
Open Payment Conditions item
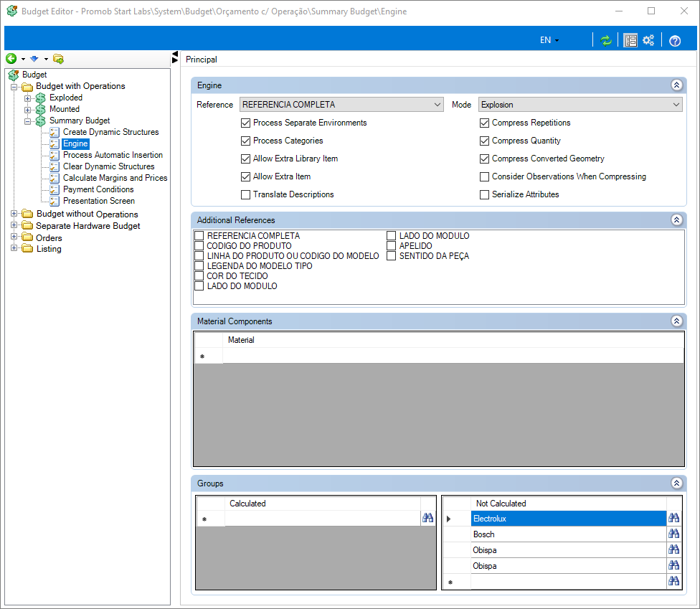point(98,190)
